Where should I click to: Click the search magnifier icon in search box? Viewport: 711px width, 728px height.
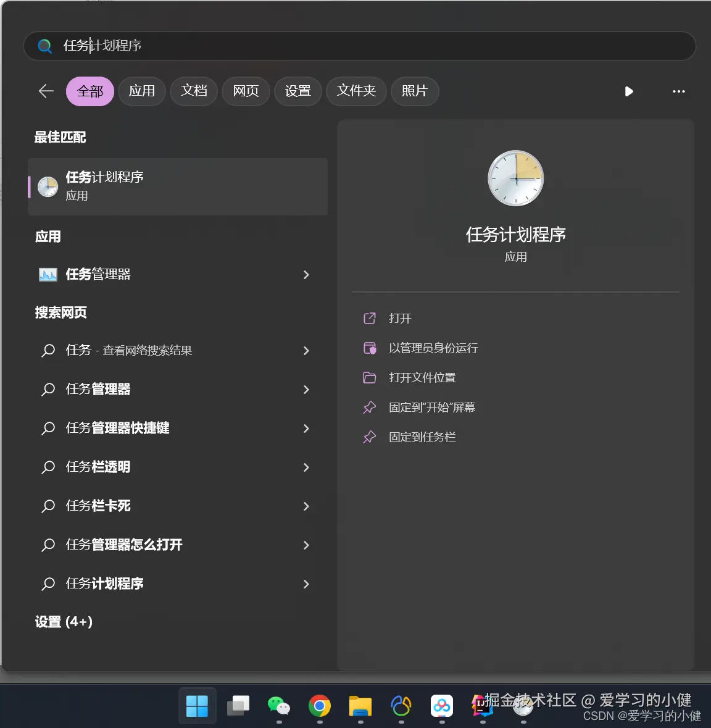click(x=44, y=46)
